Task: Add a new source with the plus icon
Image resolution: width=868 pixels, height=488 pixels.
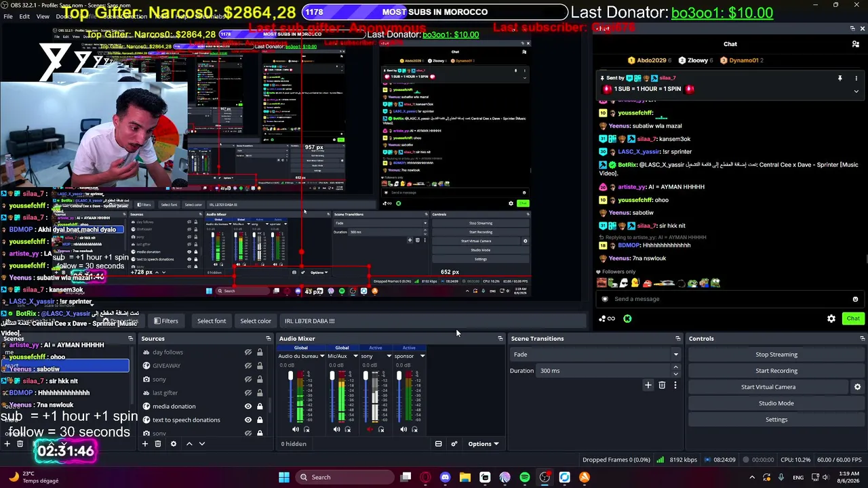Action: tap(144, 444)
